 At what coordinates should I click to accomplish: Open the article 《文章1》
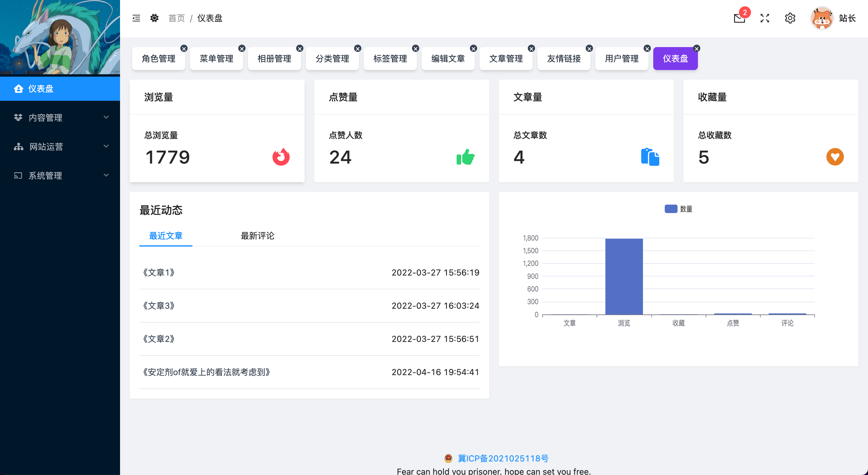(158, 273)
